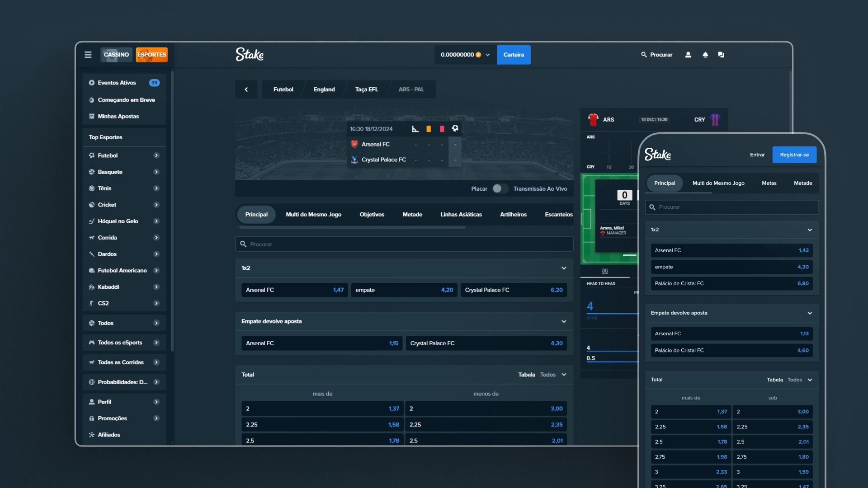Screen dimensions: 868x488
Task: Select Todos view in mobile Total section
Action: tap(795, 380)
